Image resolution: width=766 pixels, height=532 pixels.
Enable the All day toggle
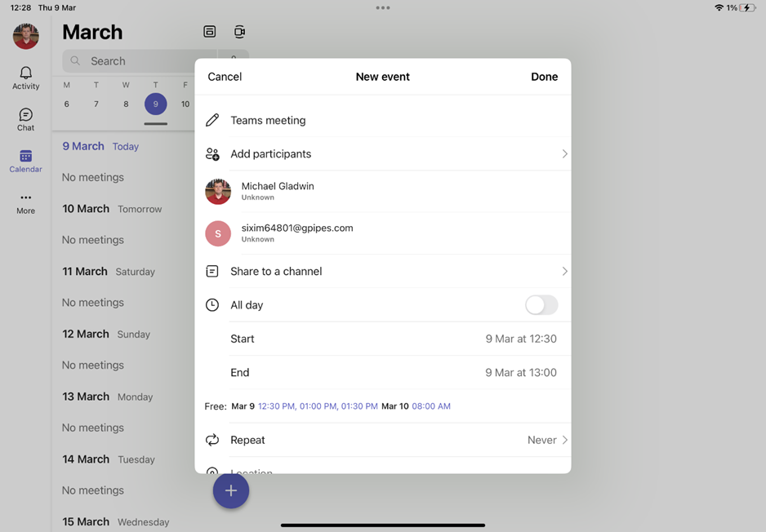(541, 305)
